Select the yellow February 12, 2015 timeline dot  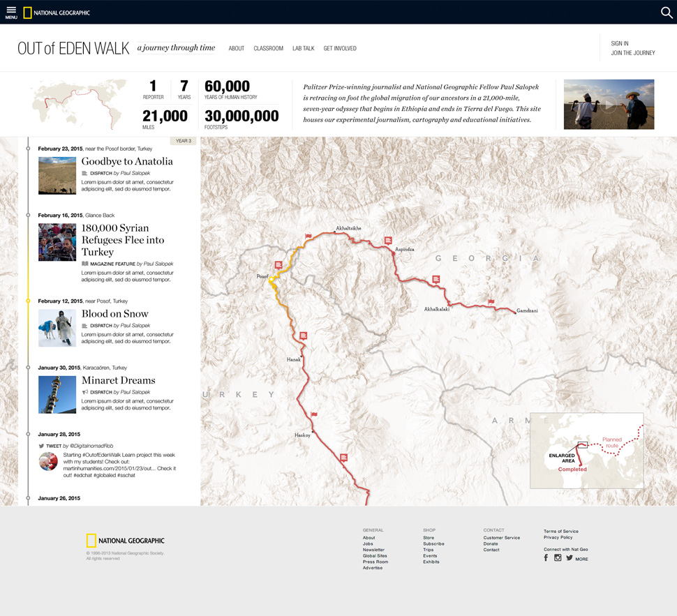[x=28, y=301]
